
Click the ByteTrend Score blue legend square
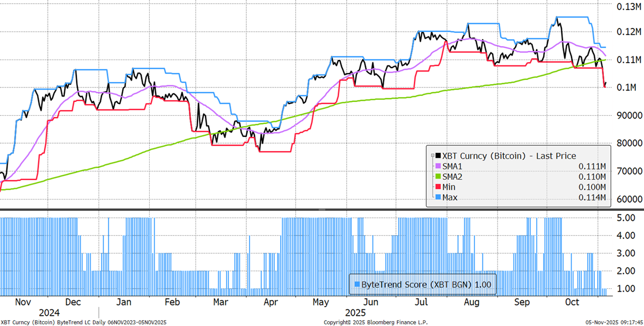[357, 284]
